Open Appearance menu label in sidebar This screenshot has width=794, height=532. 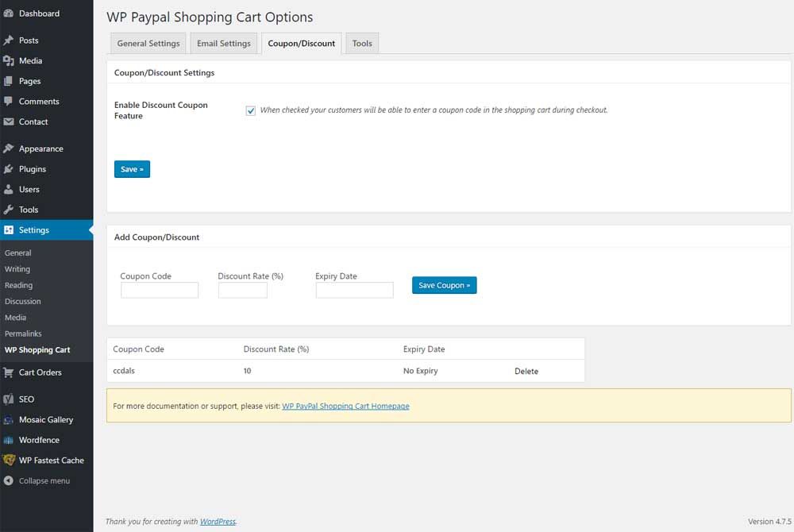coord(41,148)
